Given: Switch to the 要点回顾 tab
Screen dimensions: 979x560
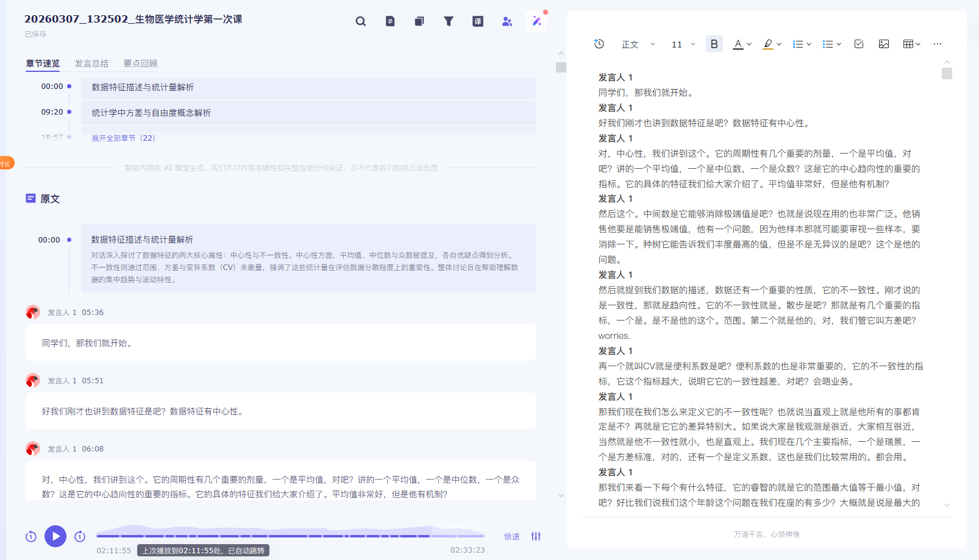Looking at the screenshot, I should click(x=140, y=63).
